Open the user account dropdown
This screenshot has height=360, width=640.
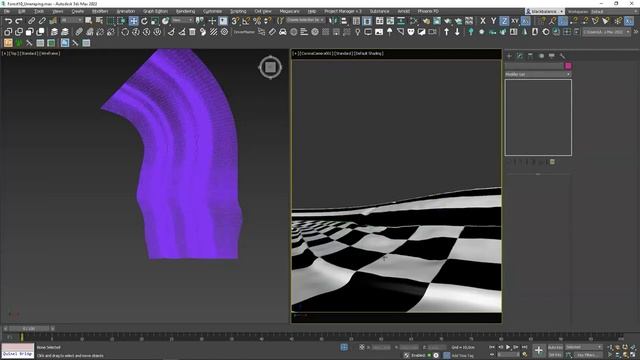coord(544,11)
